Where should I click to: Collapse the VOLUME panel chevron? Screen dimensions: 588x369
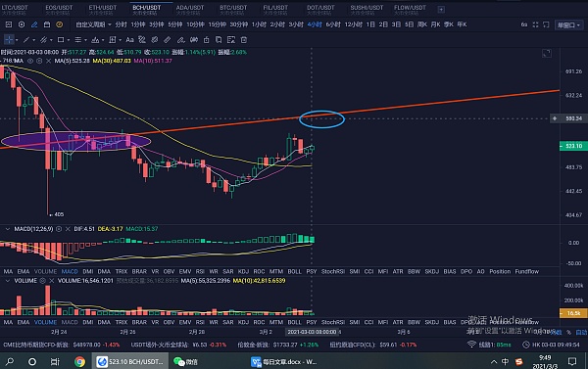pos(7,281)
